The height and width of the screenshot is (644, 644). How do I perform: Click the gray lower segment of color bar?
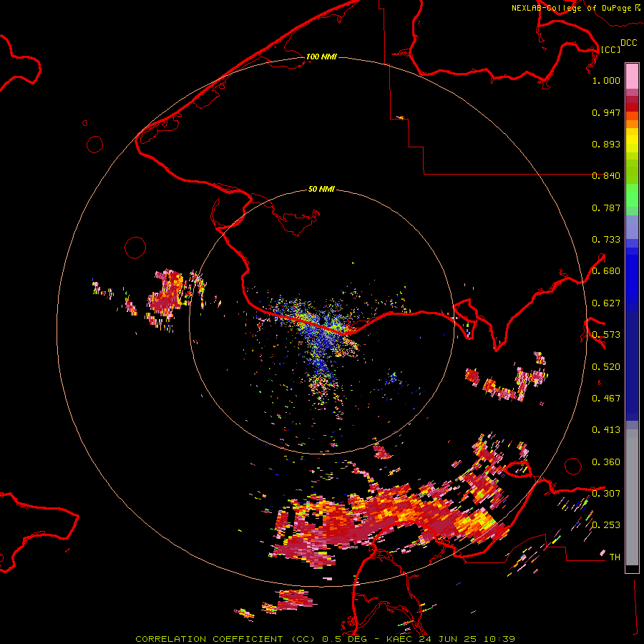pyautogui.click(x=632, y=497)
